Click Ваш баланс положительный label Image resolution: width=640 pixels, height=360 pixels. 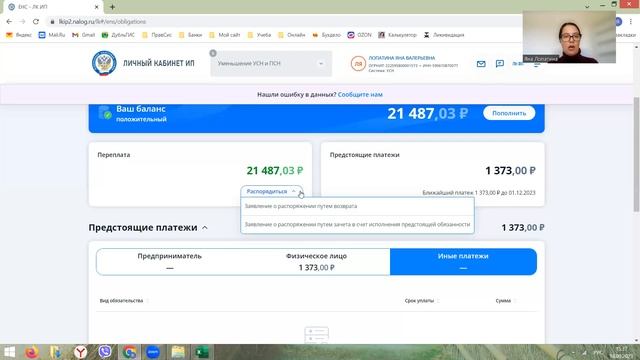141,113
